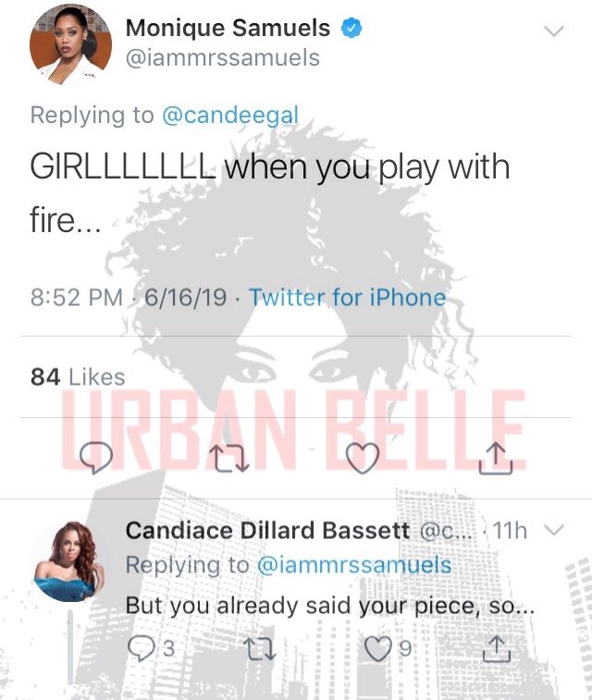Like Candiace's reply with 9 likes
This screenshot has width=592, height=700.
coord(377,648)
